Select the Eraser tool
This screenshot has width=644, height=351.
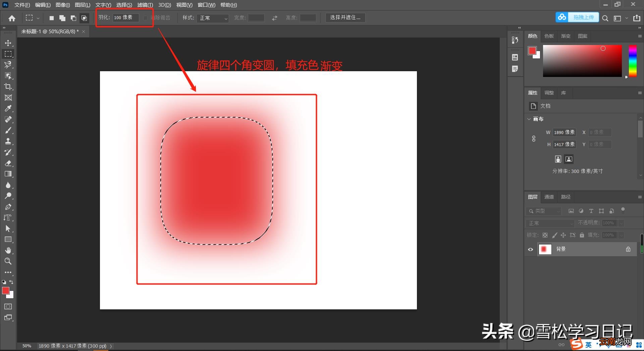coord(8,163)
